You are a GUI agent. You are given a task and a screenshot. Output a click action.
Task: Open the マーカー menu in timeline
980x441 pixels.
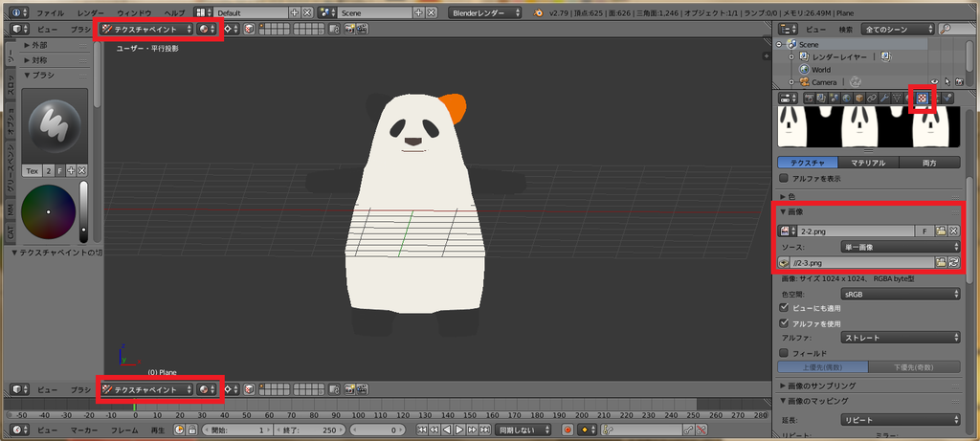[x=83, y=430]
